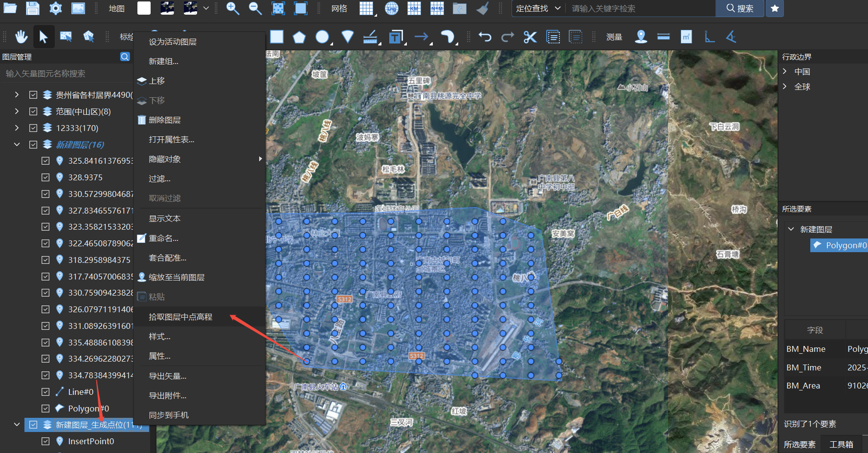The image size is (868, 453).
Task: Open the settings gear icon
Action: point(55,8)
